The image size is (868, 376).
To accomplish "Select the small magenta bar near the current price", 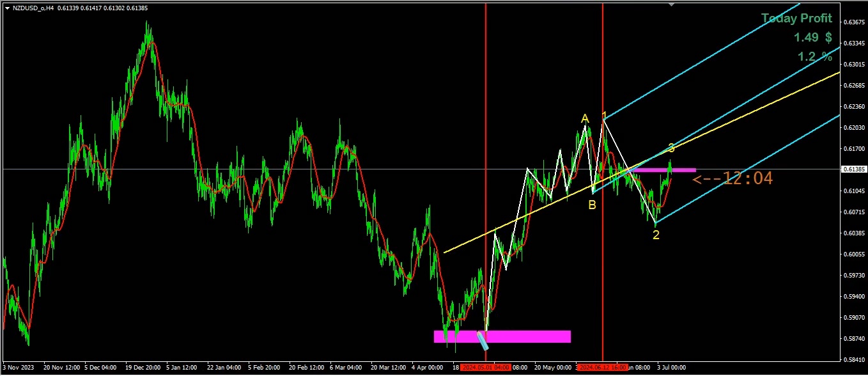I will tap(665, 170).
